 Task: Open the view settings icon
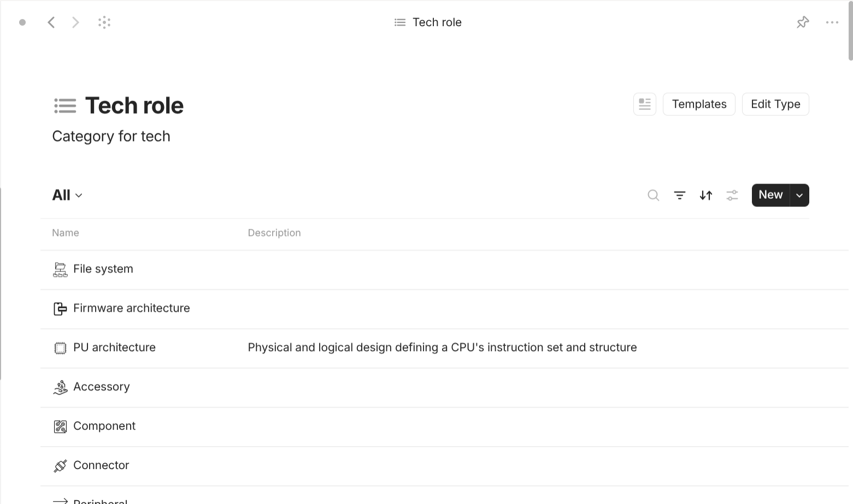[732, 195]
